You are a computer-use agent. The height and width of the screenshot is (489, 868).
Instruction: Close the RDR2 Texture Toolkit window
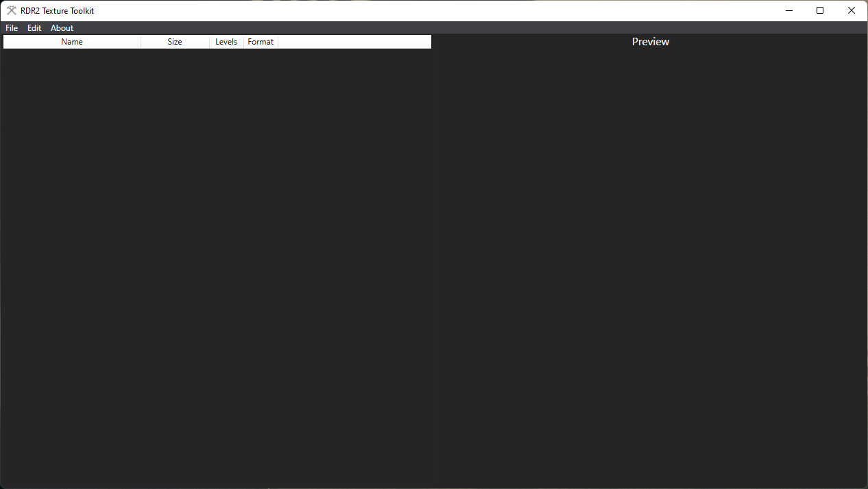[852, 10]
